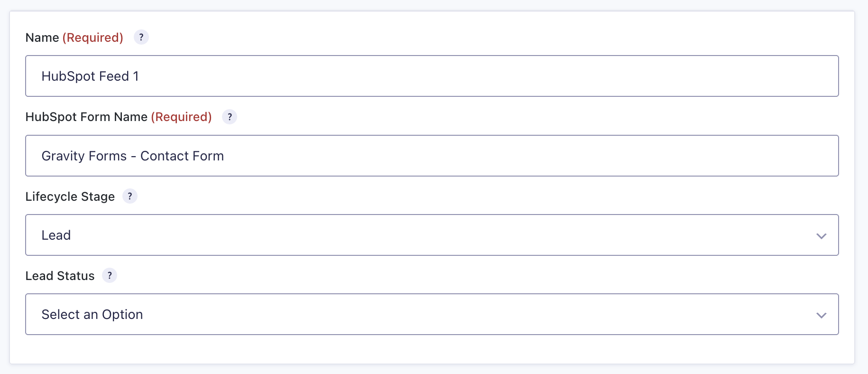Click the chevron arrow in Lifecycle Stage select
The height and width of the screenshot is (374, 868).
click(x=821, y=236)
